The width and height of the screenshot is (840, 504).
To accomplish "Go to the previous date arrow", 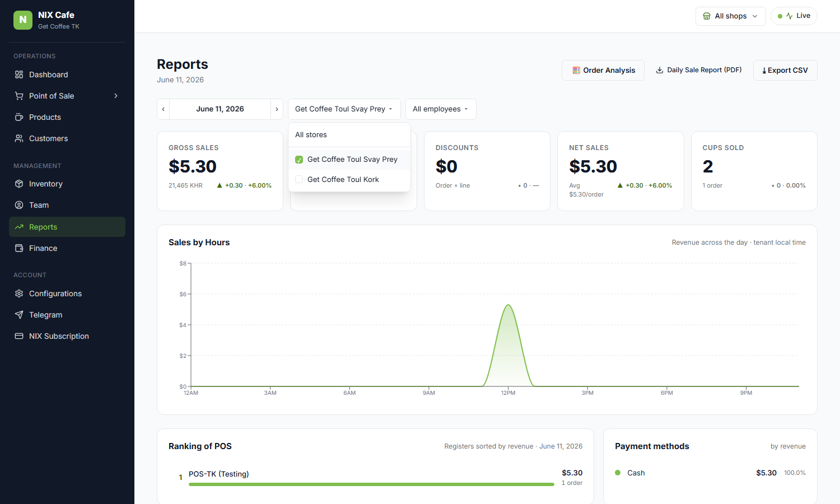I will 164,109.
